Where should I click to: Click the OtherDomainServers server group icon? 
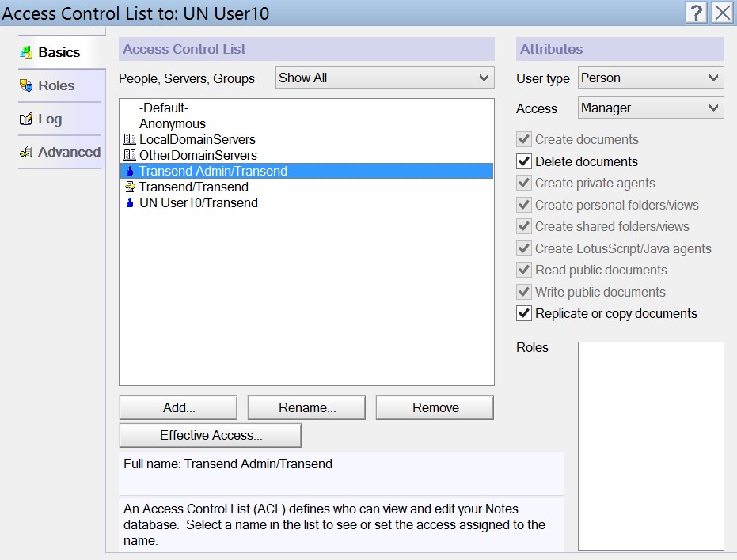[130, 155]
